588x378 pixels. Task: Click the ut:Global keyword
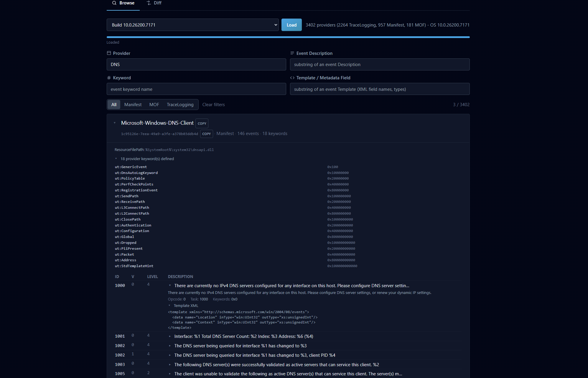pos(124,237)
